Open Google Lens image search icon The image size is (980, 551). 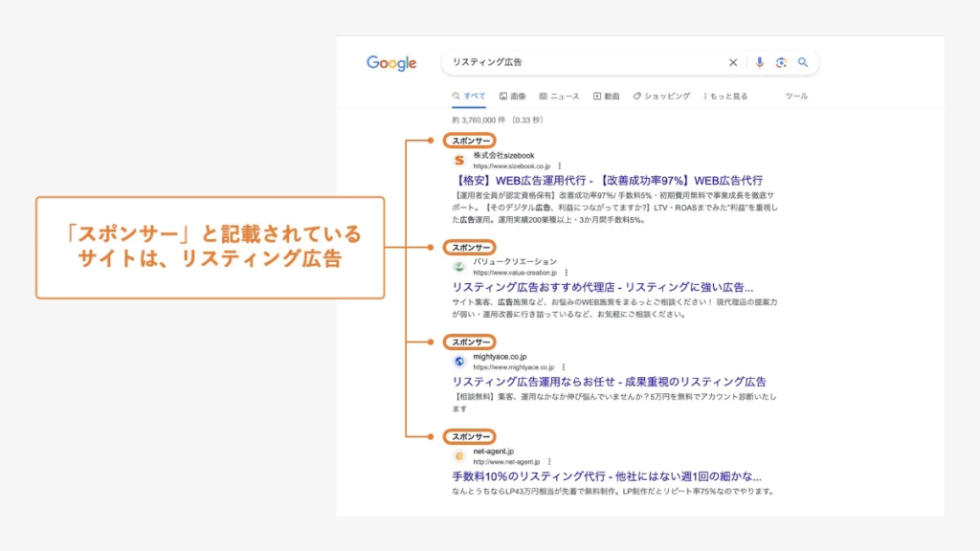[781, 63]
